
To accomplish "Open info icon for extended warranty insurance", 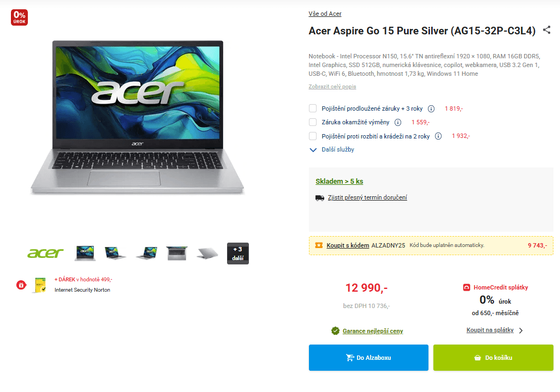I will 431,109.
